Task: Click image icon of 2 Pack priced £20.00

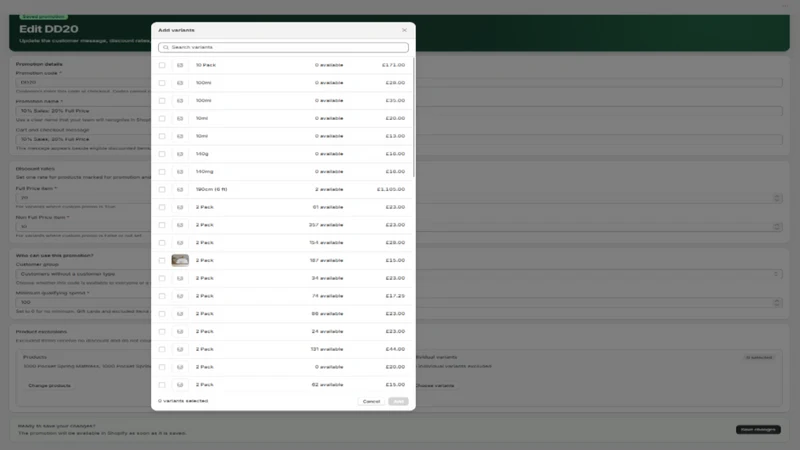Action: [180, 367]
